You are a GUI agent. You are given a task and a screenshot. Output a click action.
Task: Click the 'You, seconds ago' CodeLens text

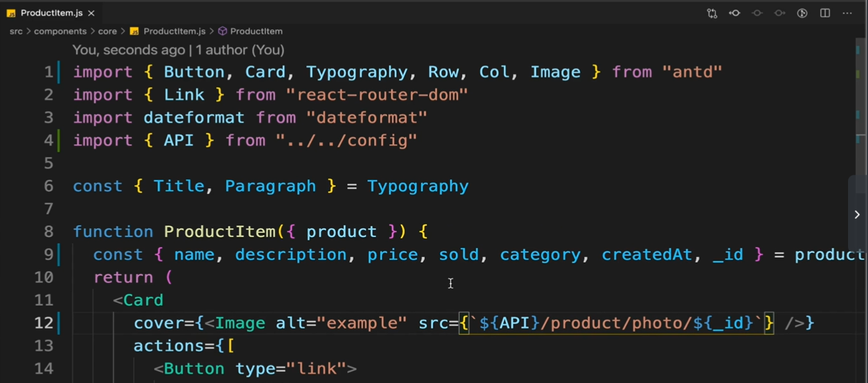point(128,50)
